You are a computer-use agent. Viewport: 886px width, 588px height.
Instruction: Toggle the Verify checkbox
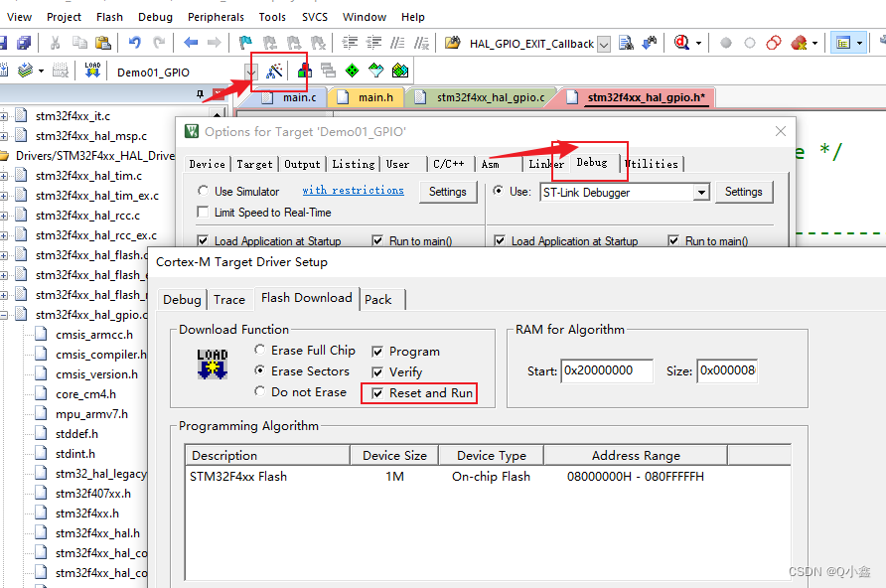(377, 372)
